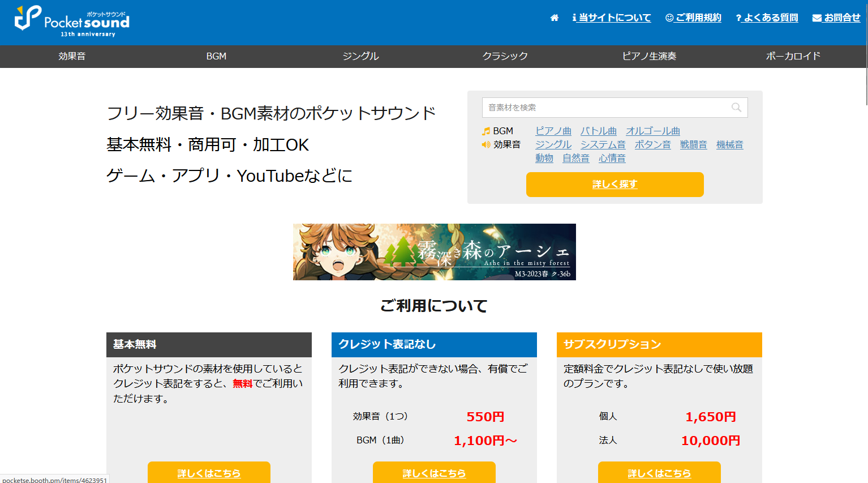Open 戦闘音 category link
This screenshot has height=483, width=868.
[694, 145]
